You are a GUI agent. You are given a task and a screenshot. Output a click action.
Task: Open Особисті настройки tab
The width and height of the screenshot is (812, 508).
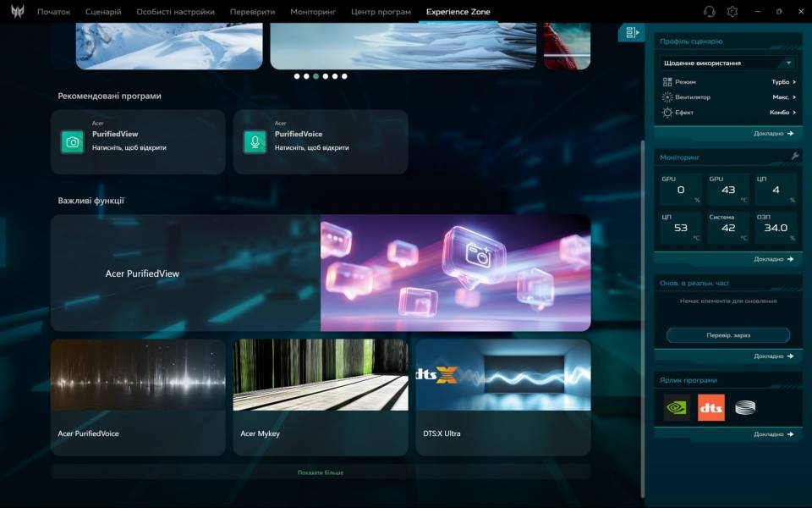176,11
